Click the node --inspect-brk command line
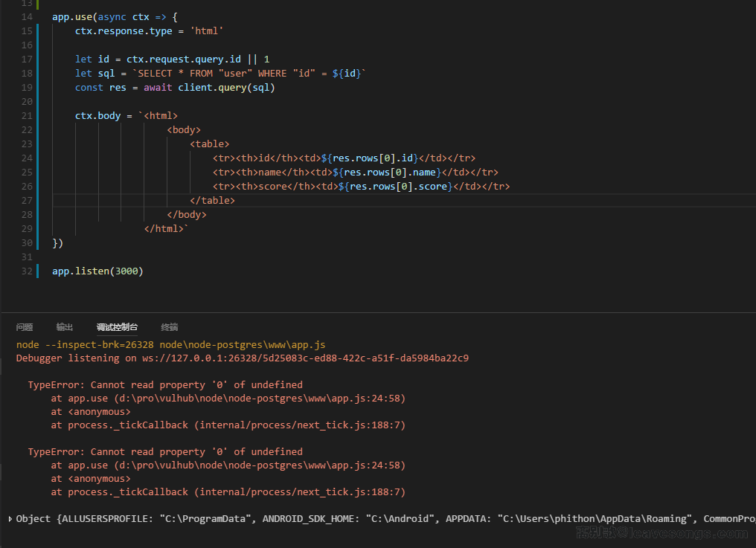This screenshot has height=548, width=756. point(170,345)
